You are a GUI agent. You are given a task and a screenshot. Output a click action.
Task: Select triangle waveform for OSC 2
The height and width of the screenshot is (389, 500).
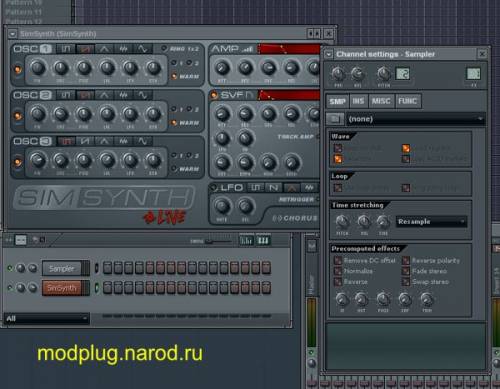[104, 95]
